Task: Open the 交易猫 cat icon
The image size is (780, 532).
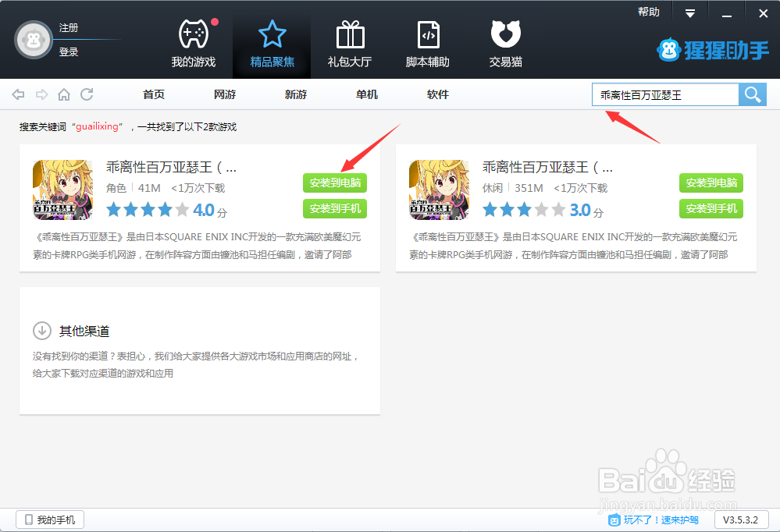Action: coord(505,34)
